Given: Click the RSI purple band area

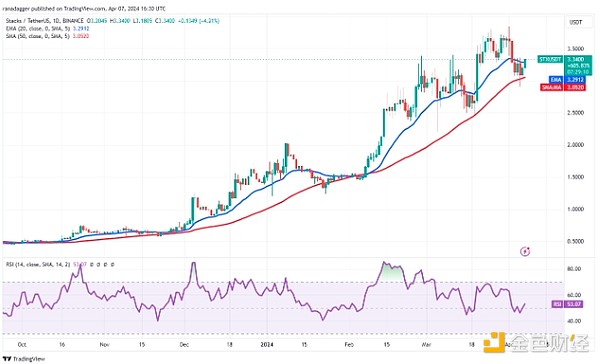Looking at the screenshot, I should (x=283, y=308).
